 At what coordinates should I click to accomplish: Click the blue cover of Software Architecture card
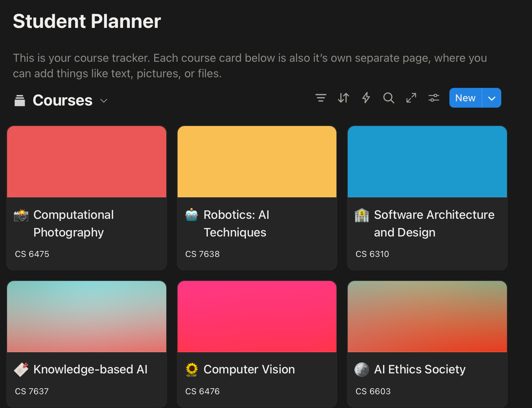(x=427, y=162)
